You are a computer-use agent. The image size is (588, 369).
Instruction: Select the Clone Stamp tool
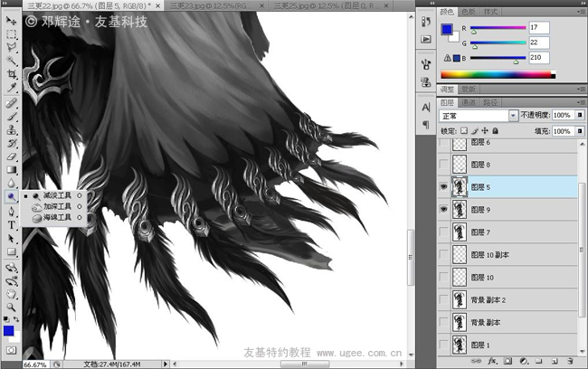(11, 130)
